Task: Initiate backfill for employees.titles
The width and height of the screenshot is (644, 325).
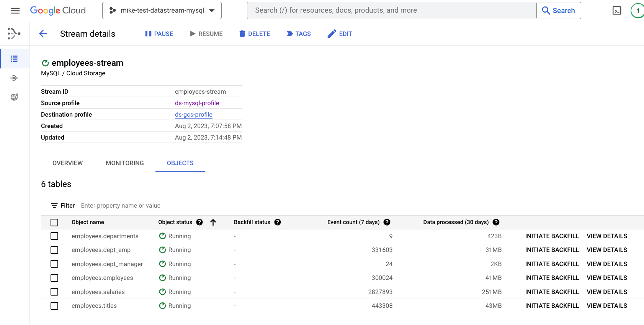Action: tap(552, 305)
